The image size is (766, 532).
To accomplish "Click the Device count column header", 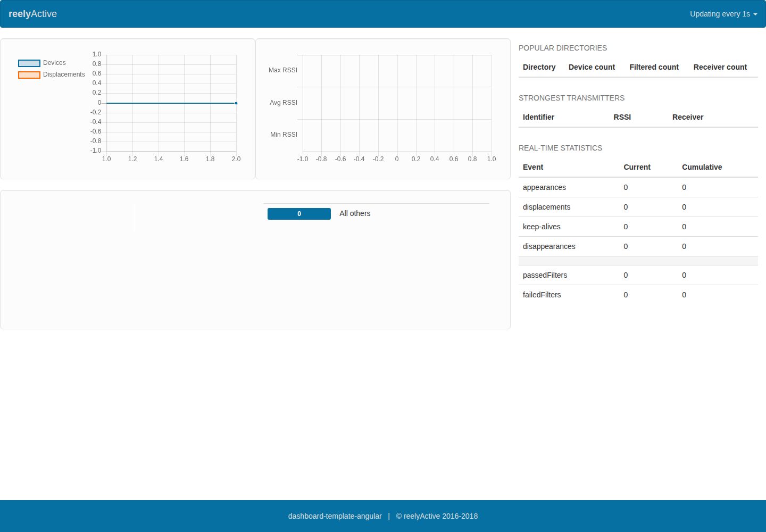I will pyautogui.click(x=592, y=67).
